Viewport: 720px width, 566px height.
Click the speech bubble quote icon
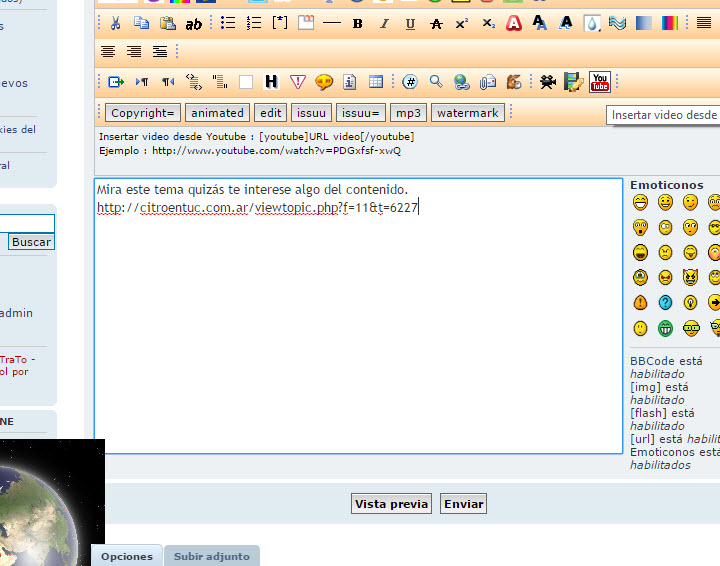[x=324, y=82]
